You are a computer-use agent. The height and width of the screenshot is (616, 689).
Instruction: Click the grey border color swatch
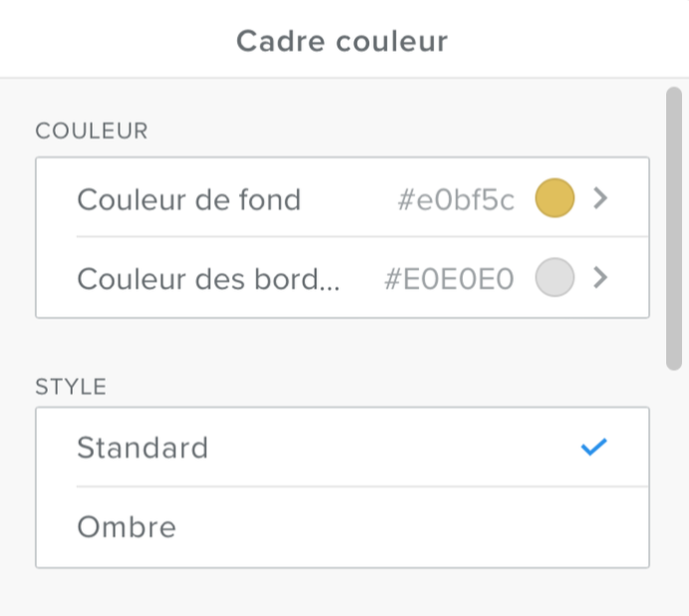[x=554, y=278]
